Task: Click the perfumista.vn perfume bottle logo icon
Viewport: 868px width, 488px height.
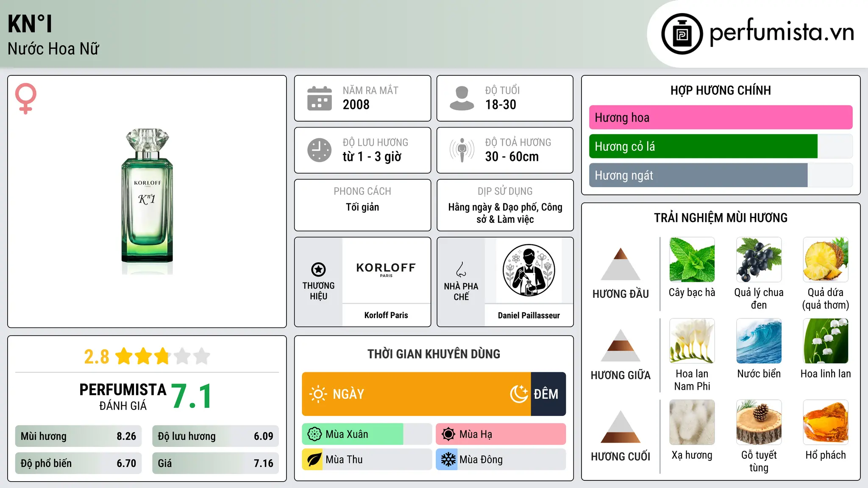Action: 682,34
